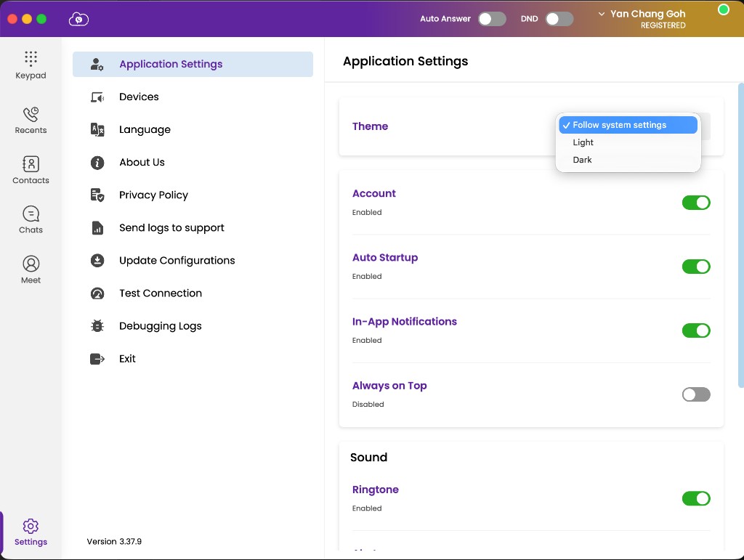Click the REGISTERED status text
The image size is (744, 560).
[663, 25]
